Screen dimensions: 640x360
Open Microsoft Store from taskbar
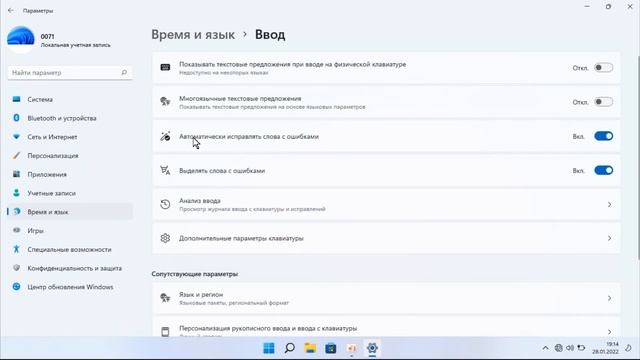click(331, 348)
